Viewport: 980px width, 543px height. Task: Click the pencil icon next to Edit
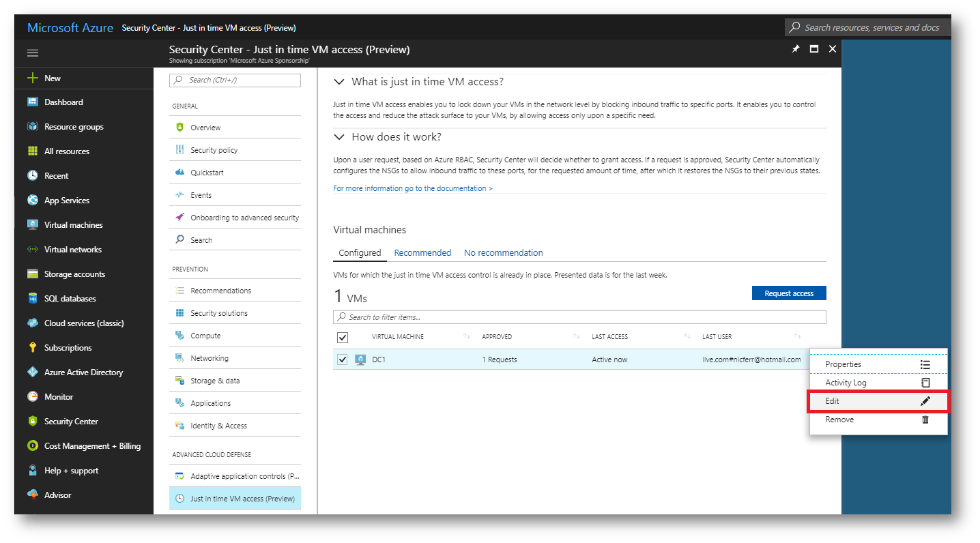click(925, 401)
